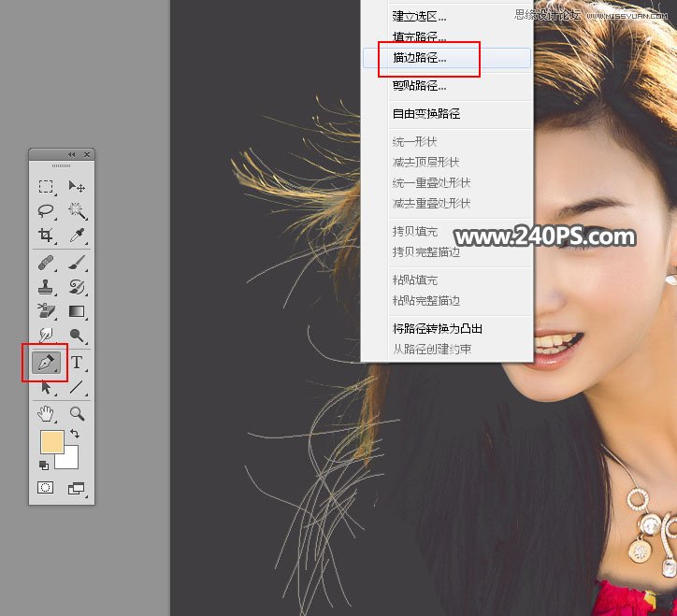Select the Zoom magnifier tool
Screen dimensions: 677x616
pyautogui.click(x=77, y=413)
